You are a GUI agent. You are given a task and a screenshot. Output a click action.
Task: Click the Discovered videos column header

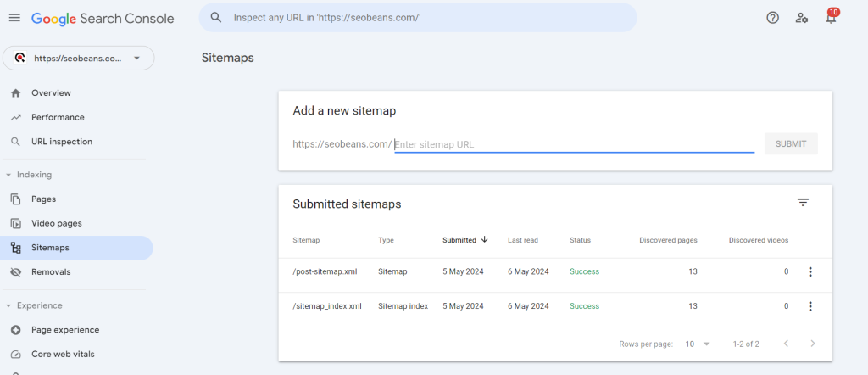coord(759,240)
